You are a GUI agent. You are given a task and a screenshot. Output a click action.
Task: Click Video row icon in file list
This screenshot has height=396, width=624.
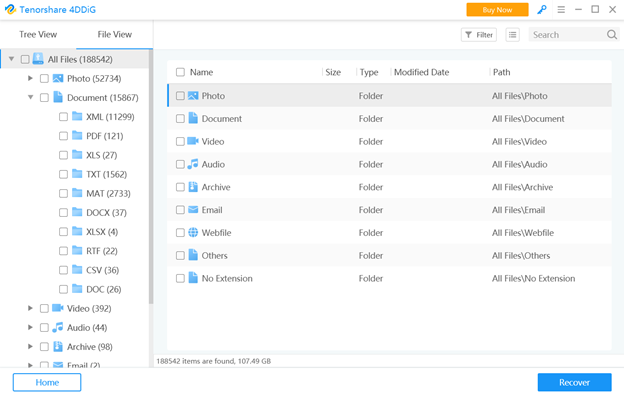[193, 141]
